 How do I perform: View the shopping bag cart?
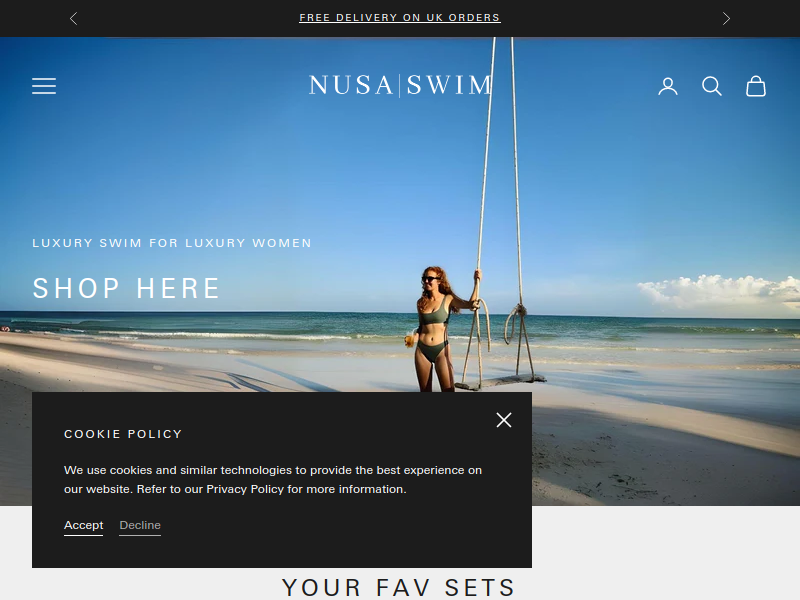(756, 86)
